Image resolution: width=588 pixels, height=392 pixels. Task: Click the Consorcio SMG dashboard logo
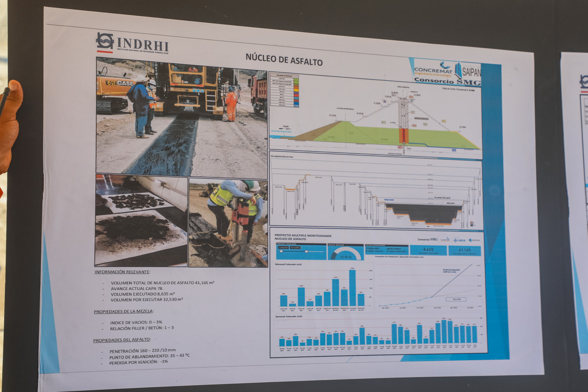pos(428,239)
